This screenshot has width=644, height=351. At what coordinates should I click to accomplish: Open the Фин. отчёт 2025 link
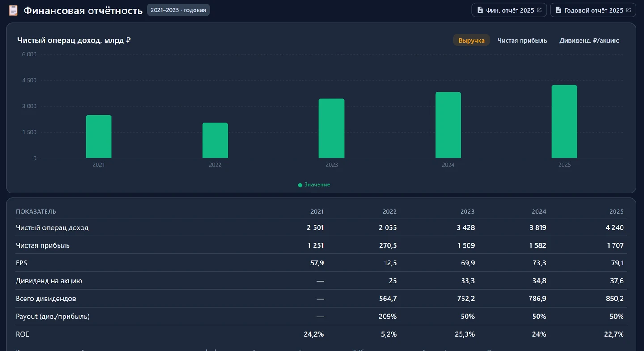coord(509,10)
